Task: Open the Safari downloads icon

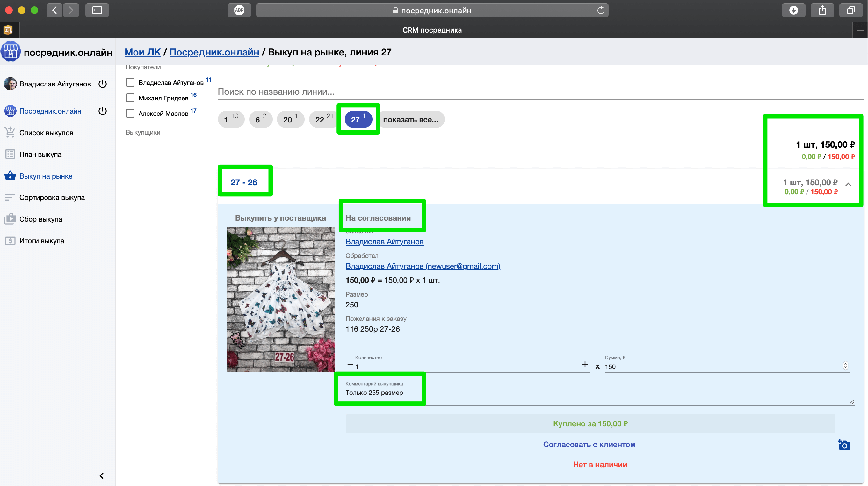Action: 793,10
